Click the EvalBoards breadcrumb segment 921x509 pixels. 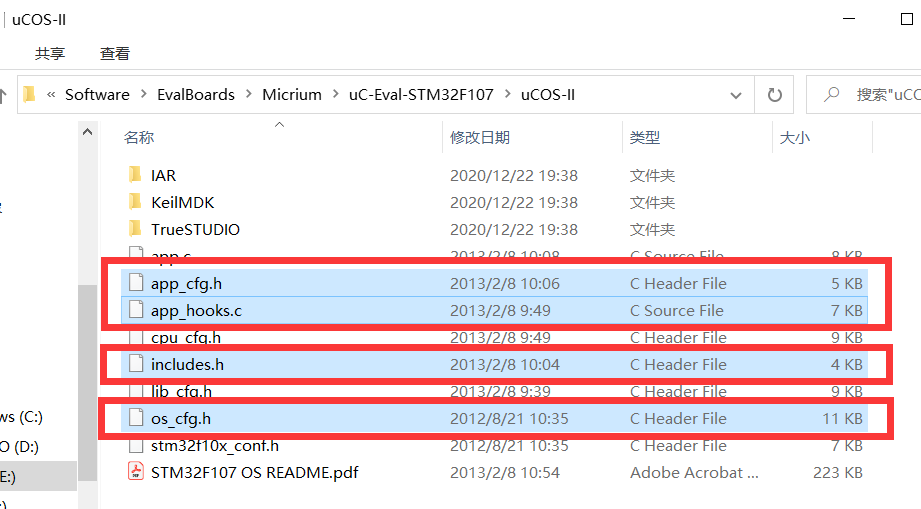coord(196,95)
